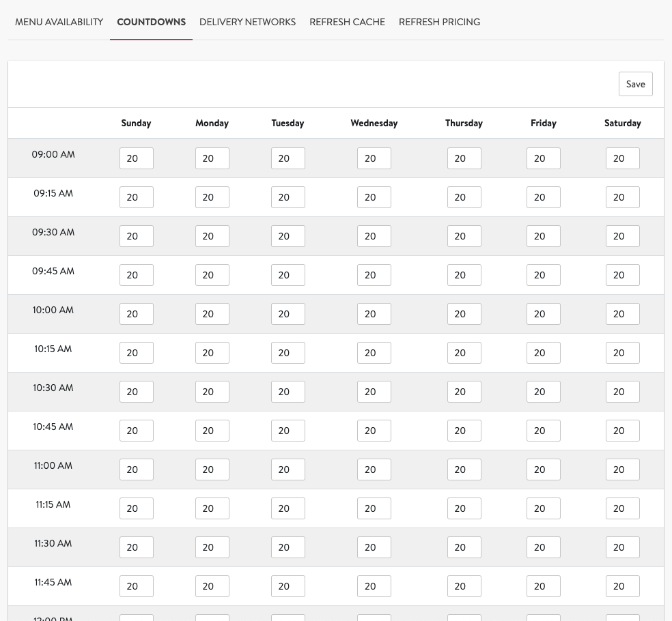Click the Saturday 11:30 AM countdown box
The height and width of the screenshot is (621, 672).
pos(622,547)
